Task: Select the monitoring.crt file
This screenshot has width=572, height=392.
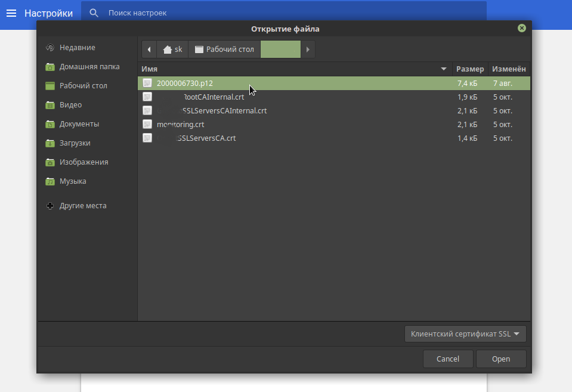Action: pos(180,125)
